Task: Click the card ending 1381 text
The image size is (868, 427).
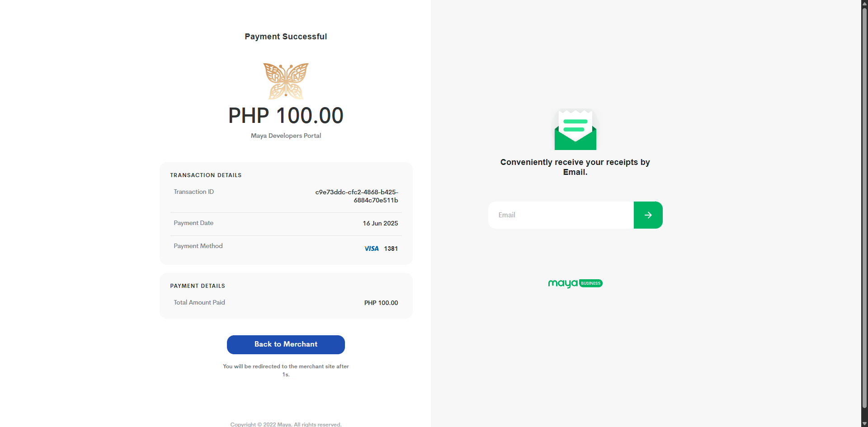Action: pos(391,249)
